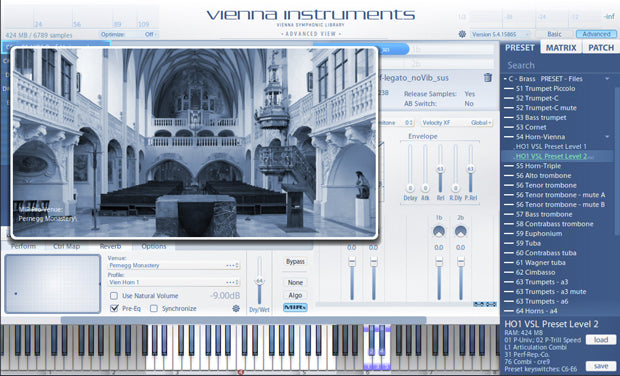Switch to the PRESET tab
Image resolution: width=620 pixels, height=376 pixels.
[x=520, y=47]
